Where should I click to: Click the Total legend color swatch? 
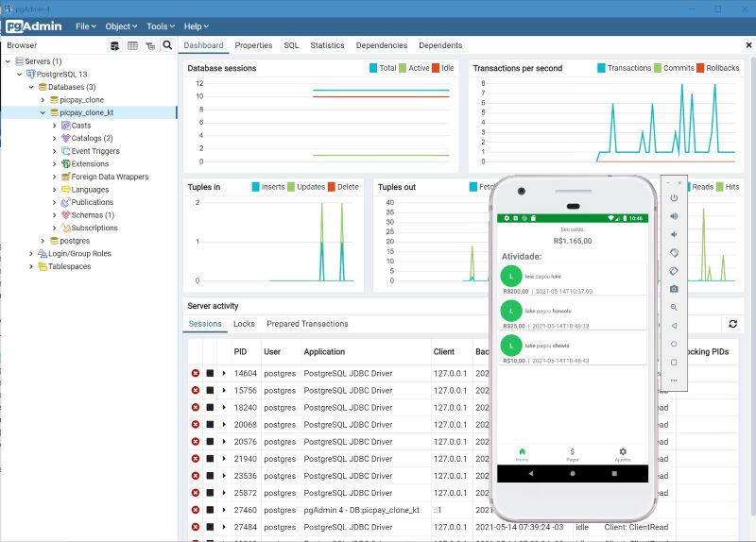click(x=373, y=68)
